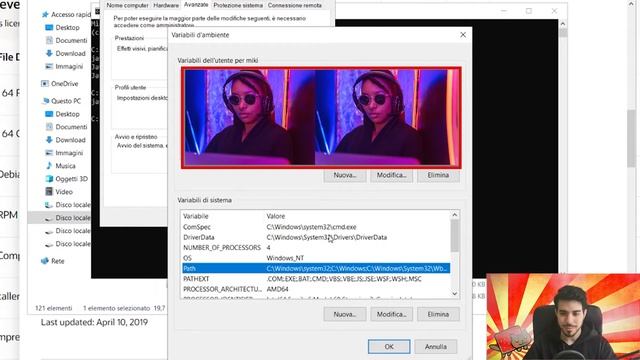Click the webcam overlay of presenter
640x360 pixels.
click(x=563, y=317)
